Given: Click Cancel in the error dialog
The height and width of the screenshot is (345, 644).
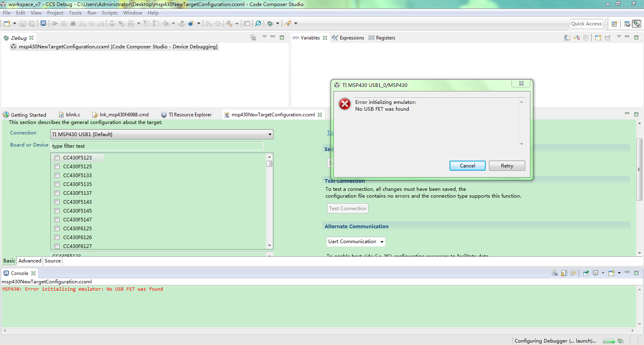Looking at the screenshot, I should tap(467, 166).
